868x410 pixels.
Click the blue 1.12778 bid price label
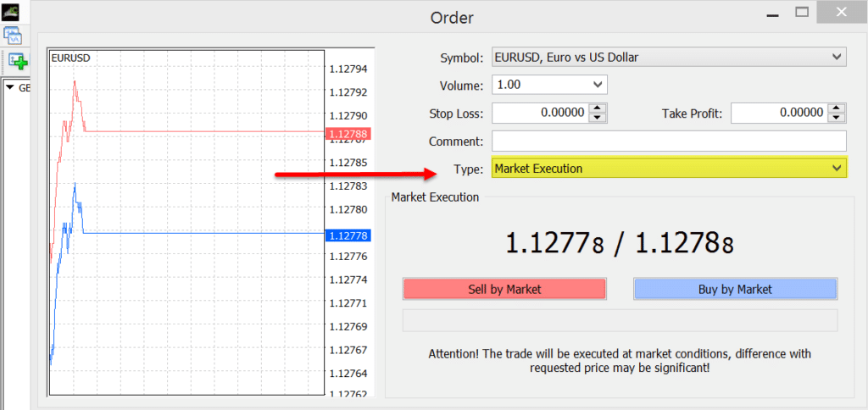[348, 235]
